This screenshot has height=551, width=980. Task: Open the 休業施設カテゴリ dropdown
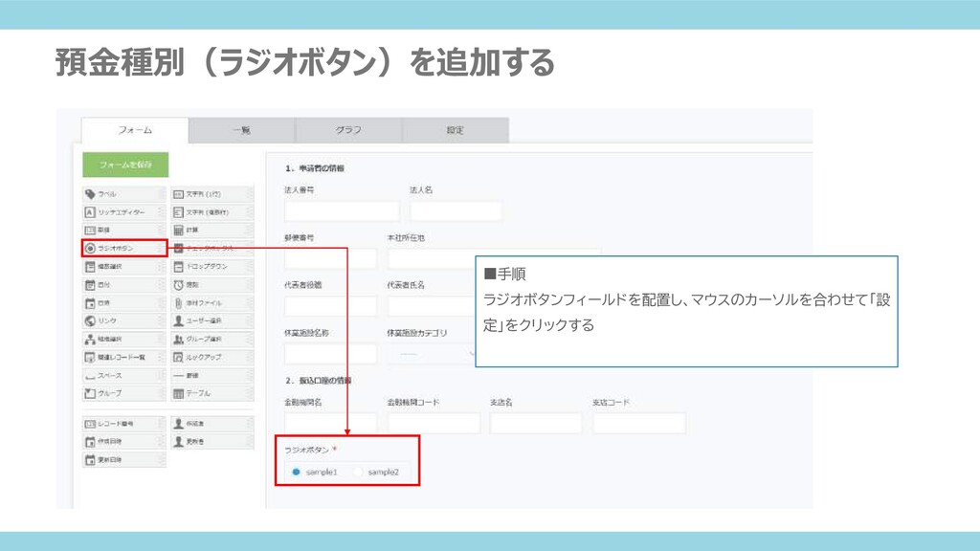[433, 354]
